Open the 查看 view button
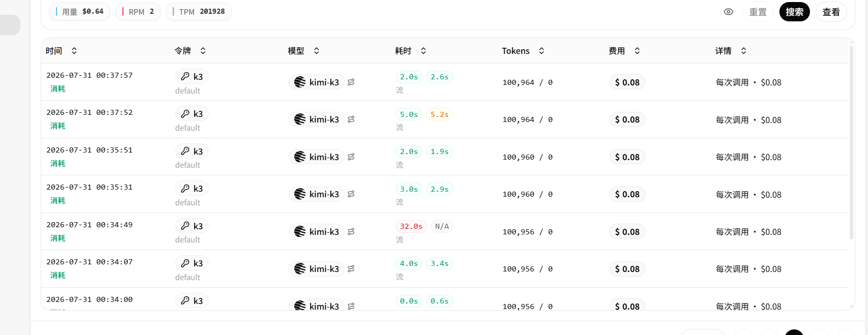868x335 pixels. (x=831, y=12)
